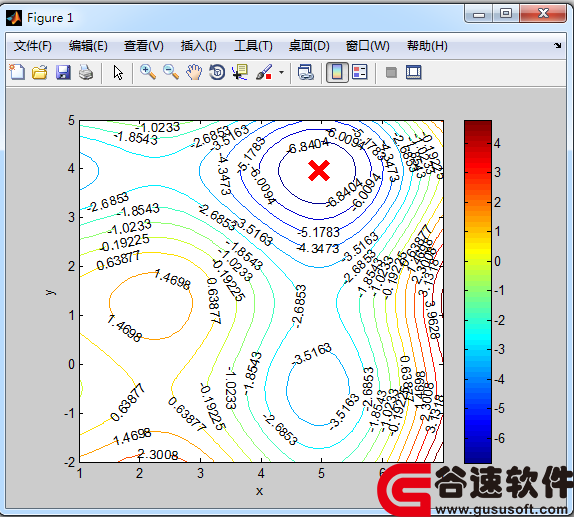Click the 2.3008 contour label at the bottom
The image size is (574, 517).
[158, 454]
